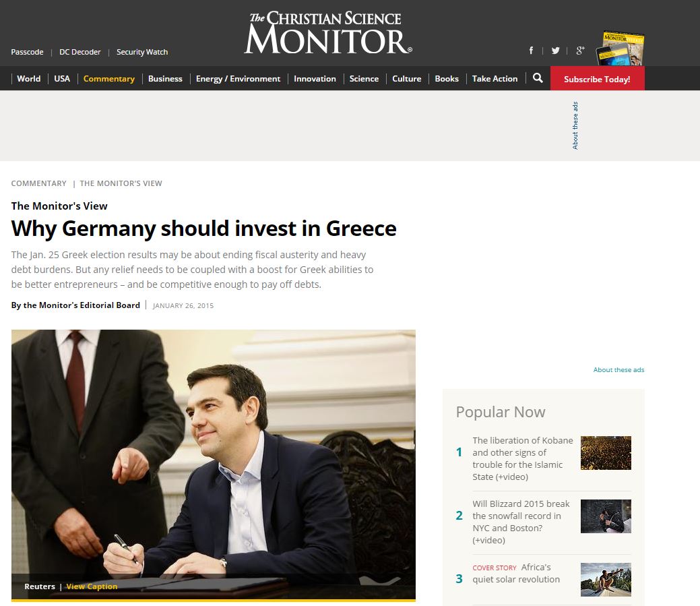This screenshot has width=700, height=606.
Task: Open the Take Action section
Action: [x=495, y=79]
